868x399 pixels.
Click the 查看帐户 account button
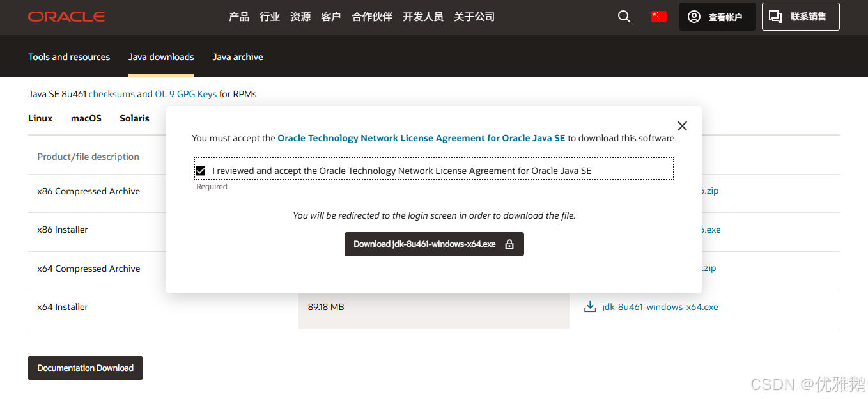click(x=717, y=17)
